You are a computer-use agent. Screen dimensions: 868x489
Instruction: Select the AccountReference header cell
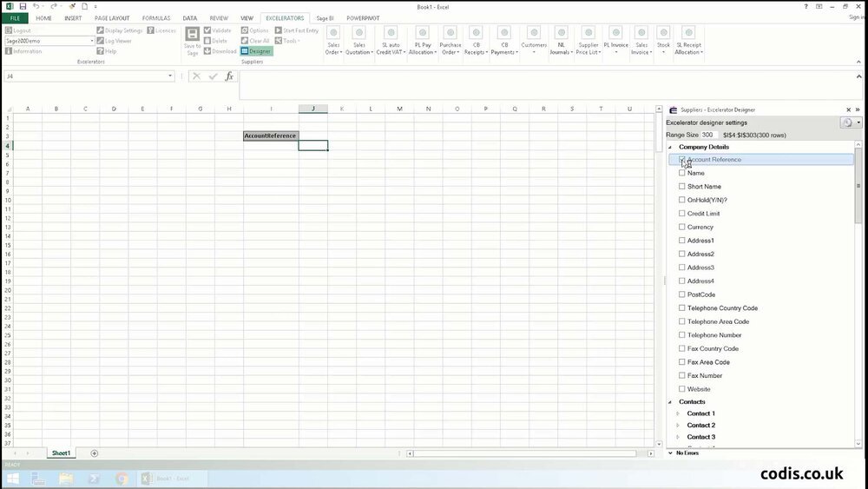[271, 135]
